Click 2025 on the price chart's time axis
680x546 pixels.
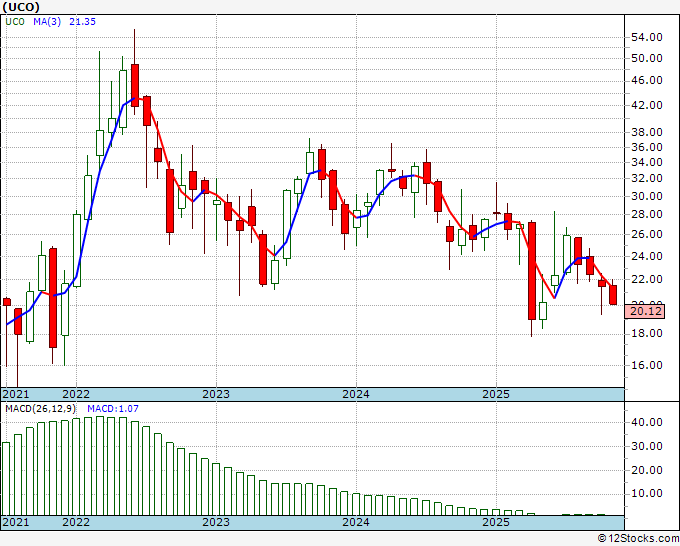[496, 394]
